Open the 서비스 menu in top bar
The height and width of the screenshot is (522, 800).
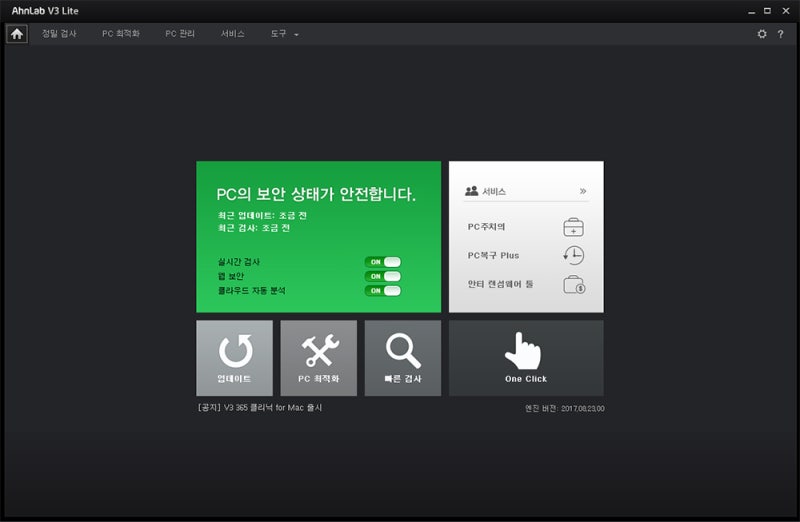coord(232,34)
